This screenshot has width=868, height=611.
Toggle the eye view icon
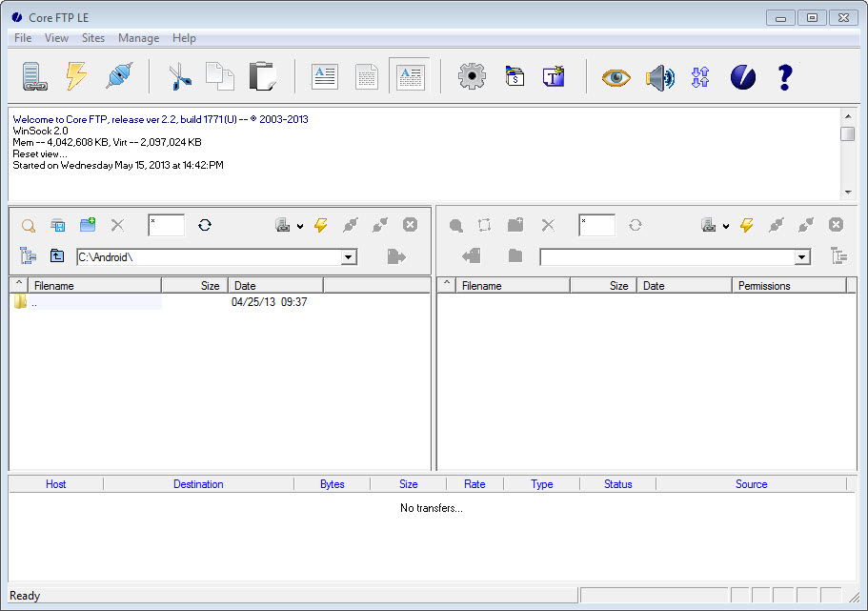[x=616, y=77]
